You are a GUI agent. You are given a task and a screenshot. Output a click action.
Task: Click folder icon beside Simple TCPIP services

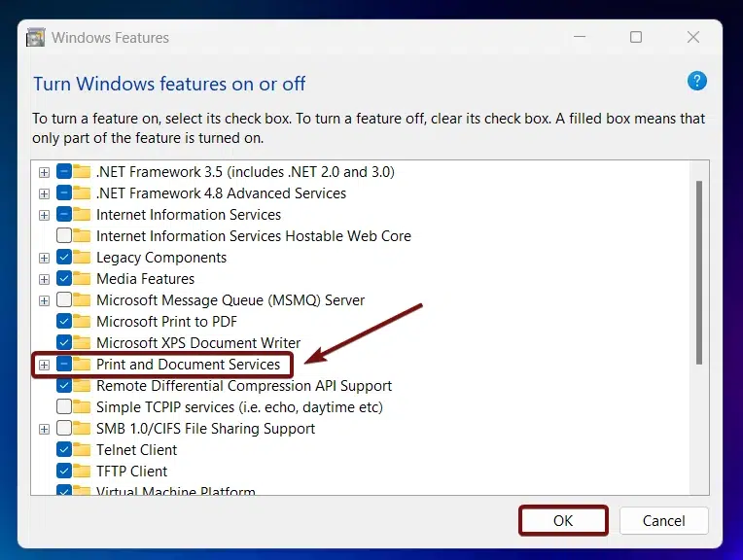(x=82, y=407)
